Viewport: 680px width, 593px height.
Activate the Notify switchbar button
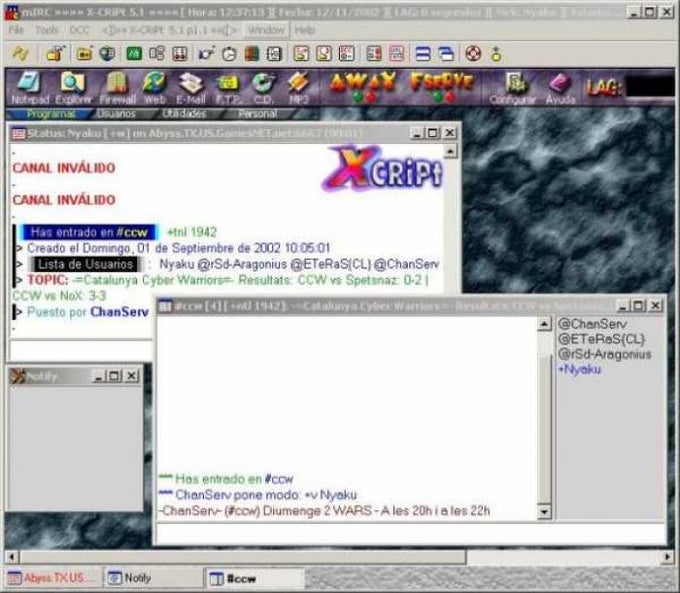(x=154, y=578)
